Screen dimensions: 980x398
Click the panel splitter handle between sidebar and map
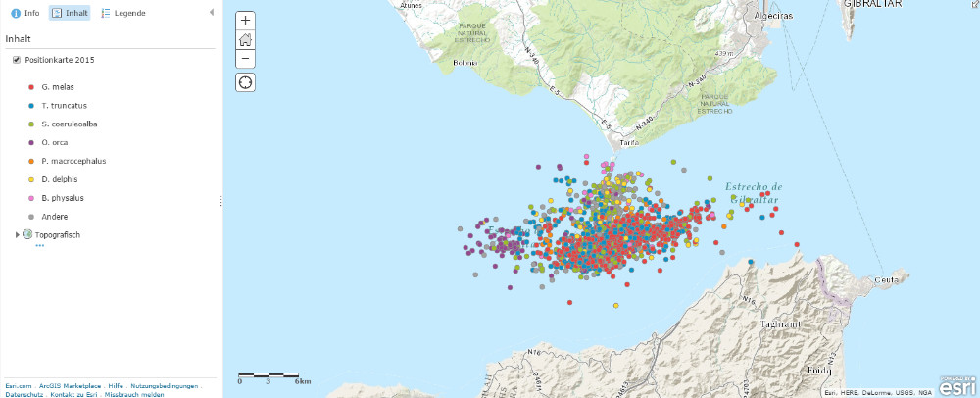[220, 201]
